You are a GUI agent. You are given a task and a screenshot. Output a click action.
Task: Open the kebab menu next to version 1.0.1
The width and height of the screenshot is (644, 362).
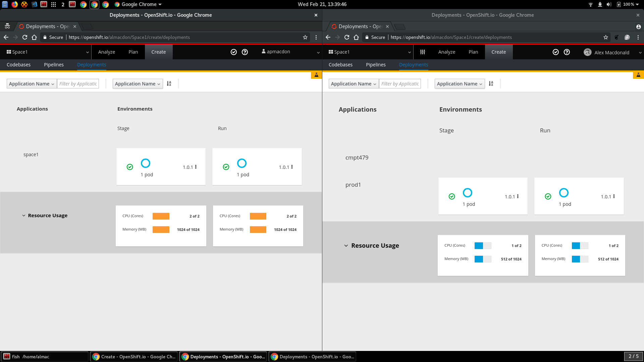[195, 167]
